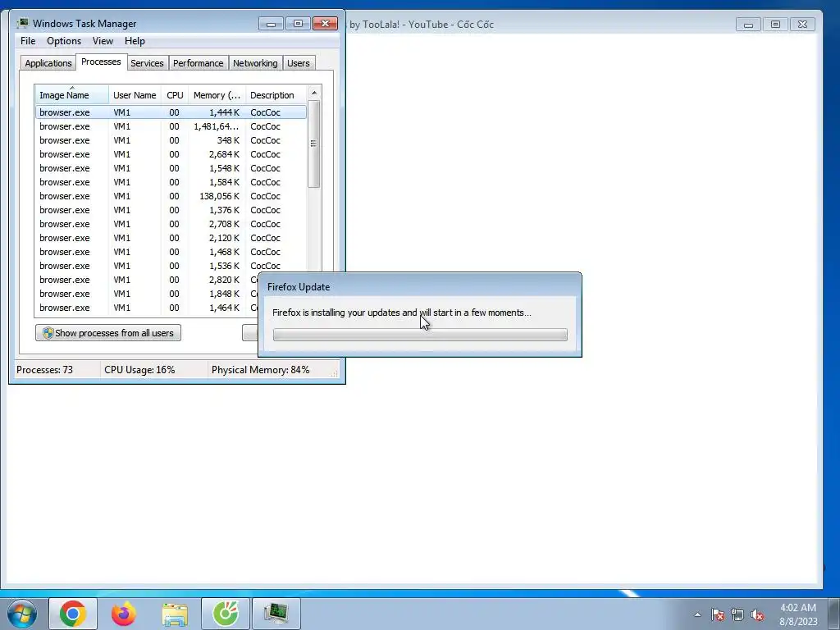Select browser.exe row using 2,684 K
Image resolution: width=840 pixels, height=630 pixels.
click(171, 154)
